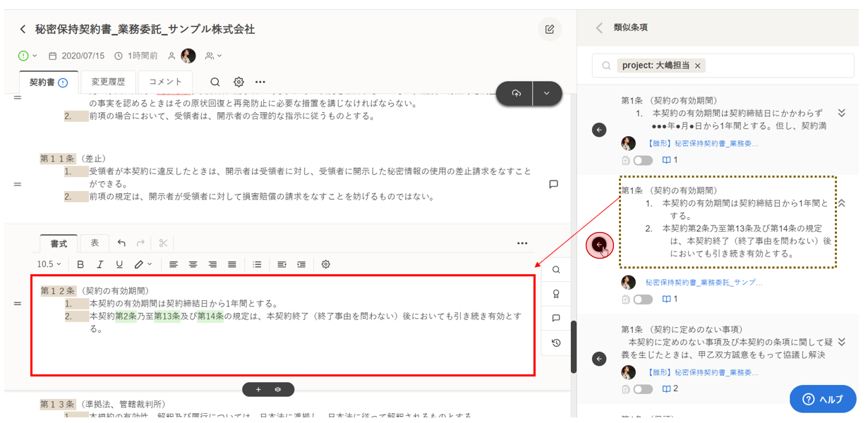Undo the last edit
868x423 pixels.
(x=121, y=243)
